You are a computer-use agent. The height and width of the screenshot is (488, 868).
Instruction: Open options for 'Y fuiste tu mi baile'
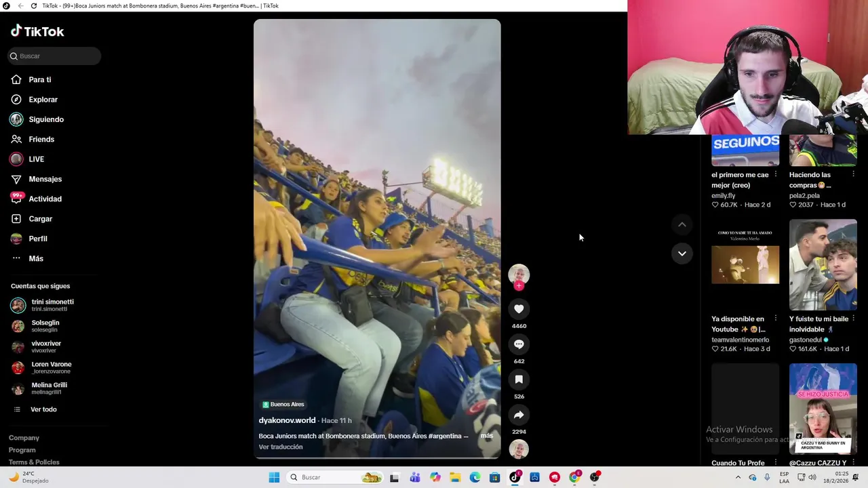pyautogui.click(x=853, y=319)
